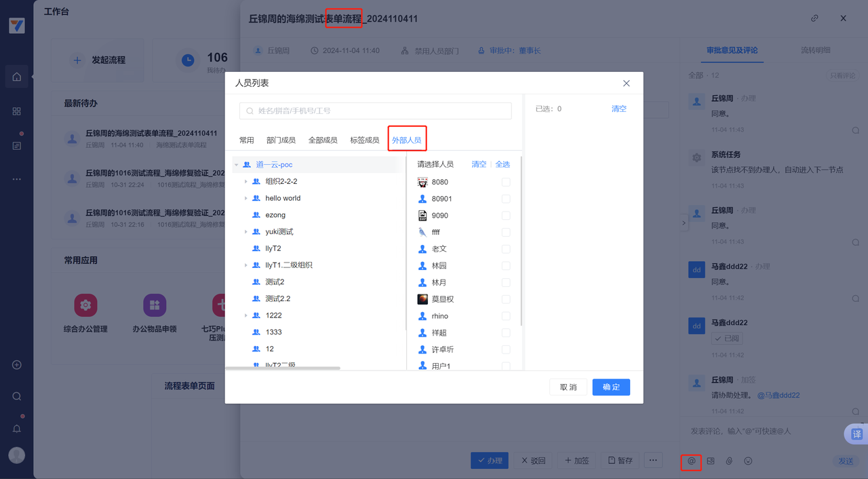Switch to the 外部人员 tab

[406, 140]
